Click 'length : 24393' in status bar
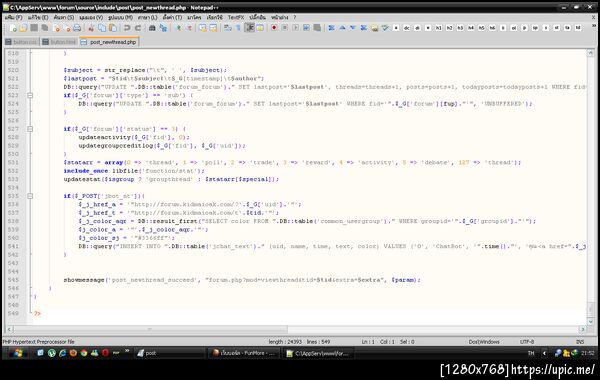The width and height of the screenshot is (600, 380). pos(285,342)
